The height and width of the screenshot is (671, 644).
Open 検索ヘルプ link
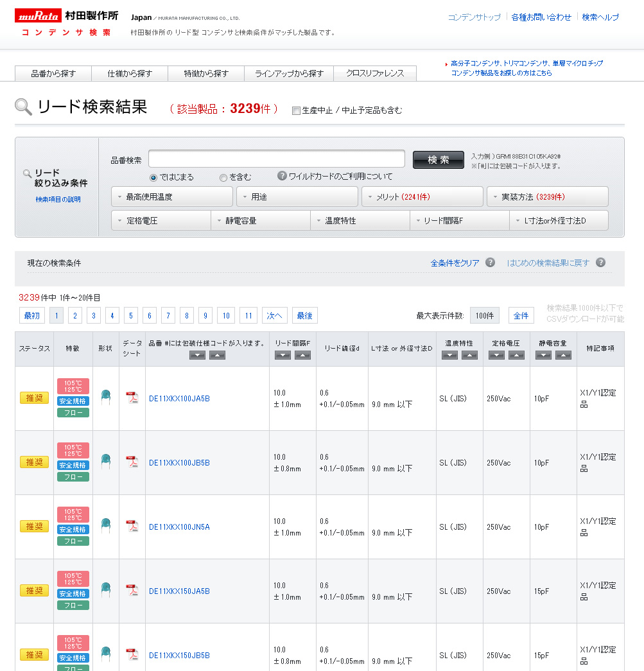coord(600,17)
